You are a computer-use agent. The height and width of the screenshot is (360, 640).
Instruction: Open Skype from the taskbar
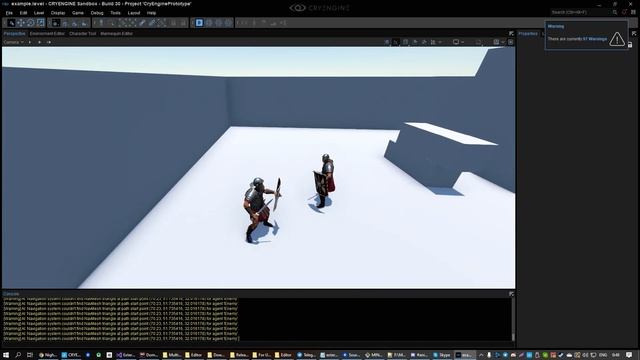tap(442, 355)
